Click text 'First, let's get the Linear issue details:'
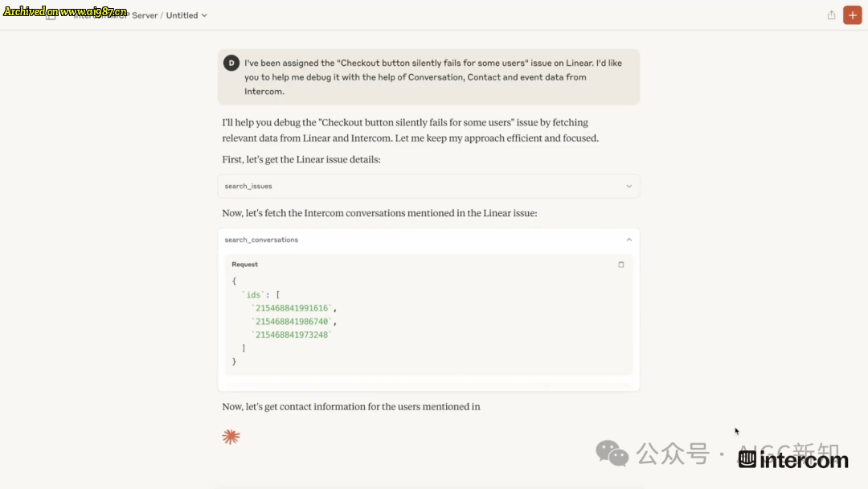The height and width of the screenshot is (489, 868). point(301,159)
